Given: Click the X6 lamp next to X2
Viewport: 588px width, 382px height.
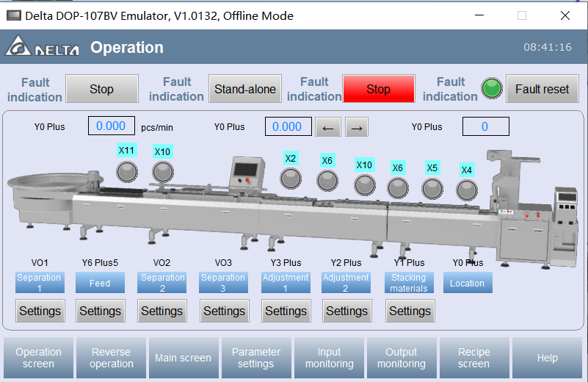Looking at the screenshot, I should 327,181.
